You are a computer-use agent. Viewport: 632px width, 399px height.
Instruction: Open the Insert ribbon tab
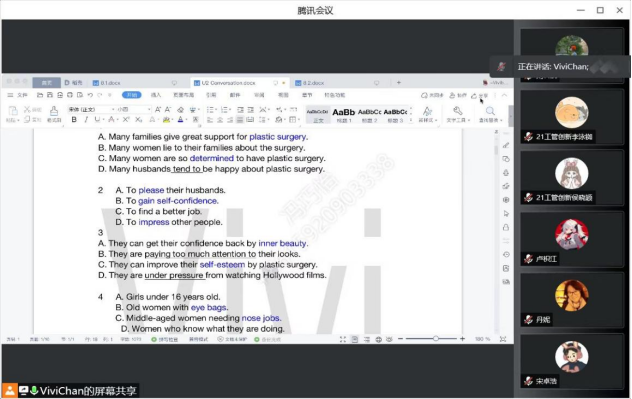coord(156,95)
